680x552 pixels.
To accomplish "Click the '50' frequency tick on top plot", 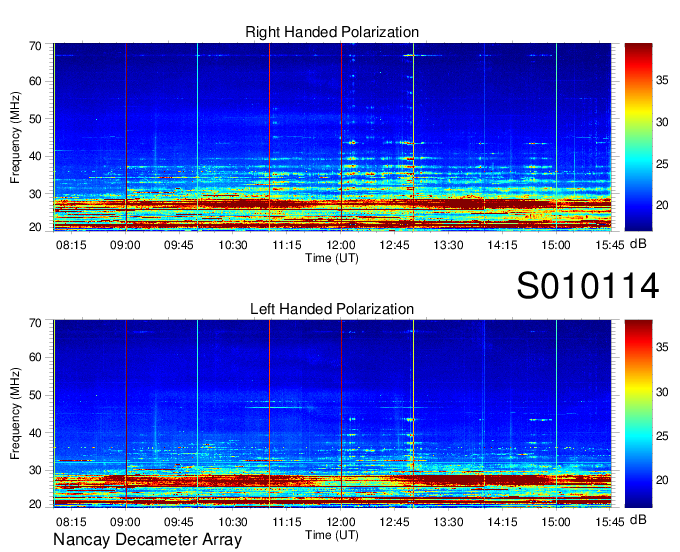I will (x=35, y=119).
